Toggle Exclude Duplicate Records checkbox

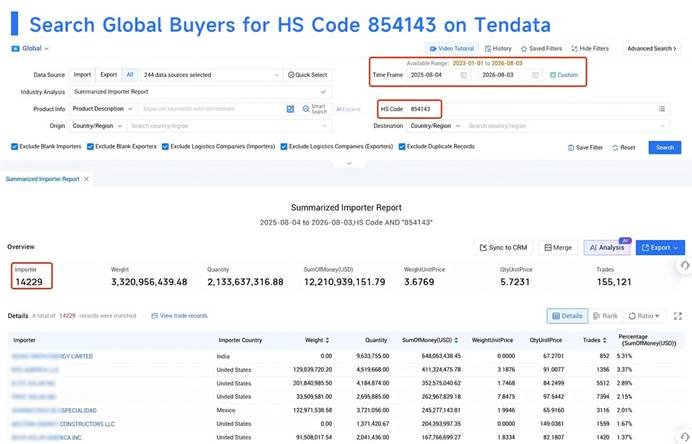(x=402, y=147)
